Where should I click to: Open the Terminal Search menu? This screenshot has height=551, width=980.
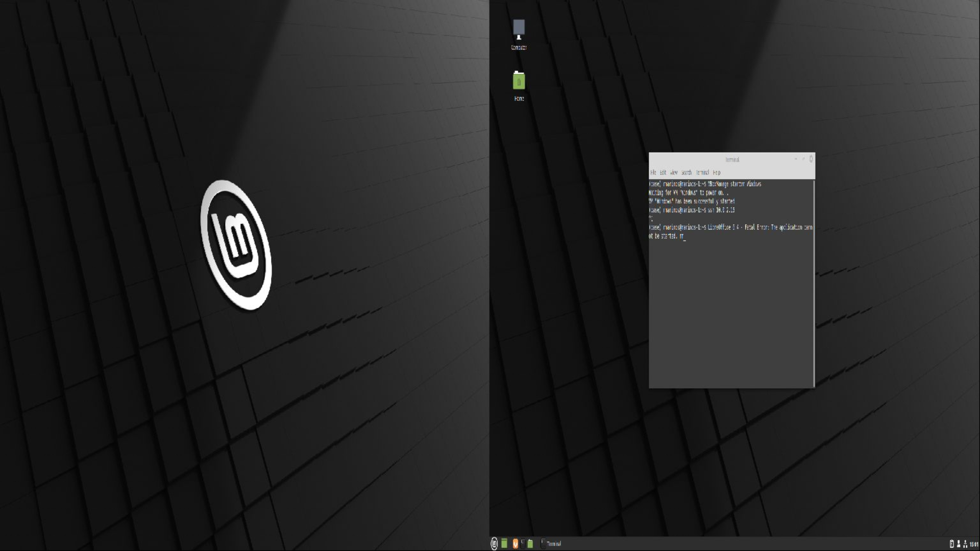tap(687, 172)
